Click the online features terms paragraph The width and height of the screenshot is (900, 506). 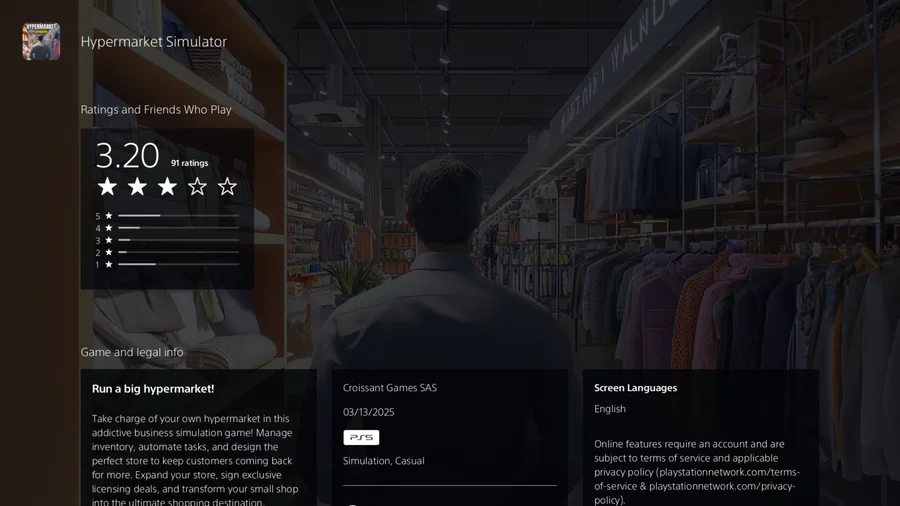pos(697,472)
